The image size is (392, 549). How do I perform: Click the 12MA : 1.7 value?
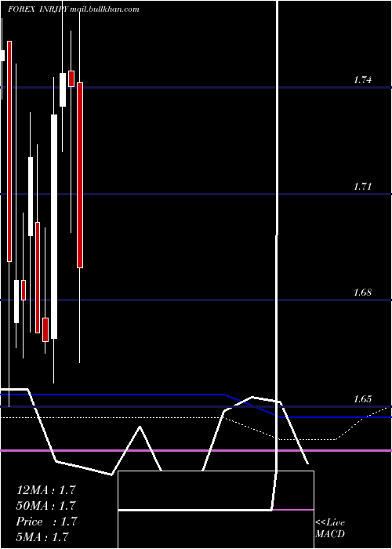(x=45, y=490)
